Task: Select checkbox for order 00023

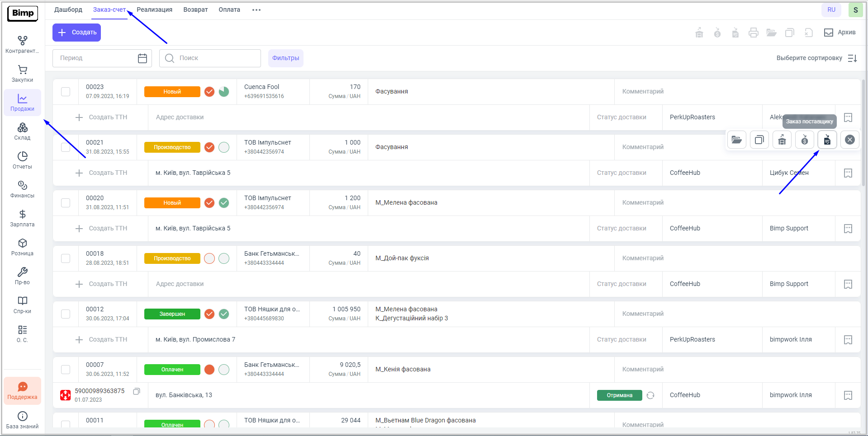Action: (x=66, y=92)
